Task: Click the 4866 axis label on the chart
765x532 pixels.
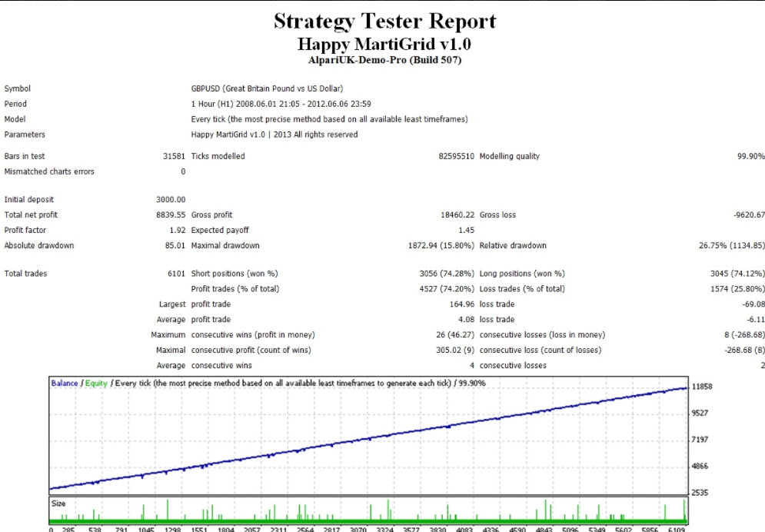Action: [700, 466]
